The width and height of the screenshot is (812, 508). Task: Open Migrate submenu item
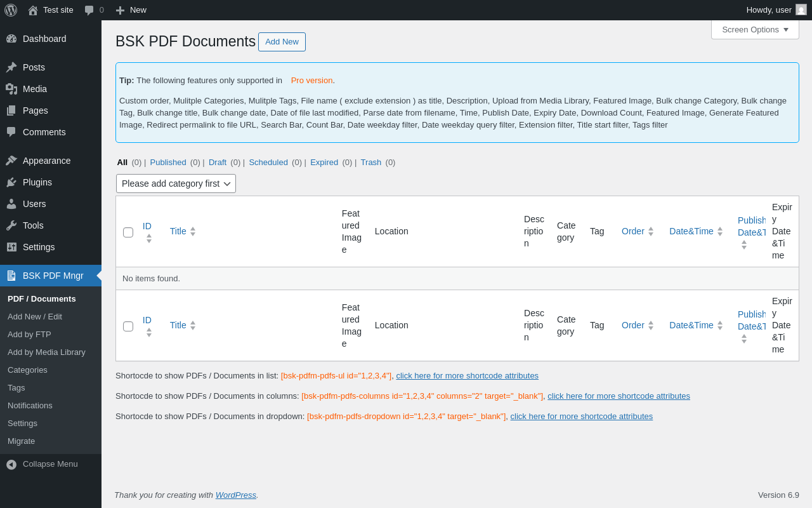coord(21,441)
